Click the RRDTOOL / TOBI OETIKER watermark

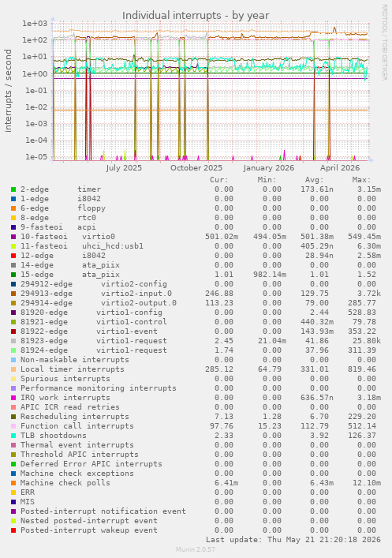[384, 43]
